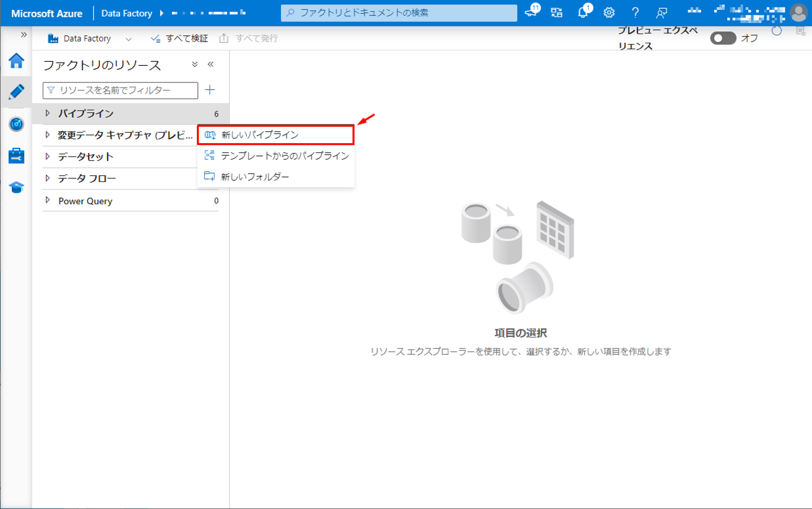Expand the パイプライン tree node
The width and height of the screenshot is (812, 509).
click(x=48, y=113)
